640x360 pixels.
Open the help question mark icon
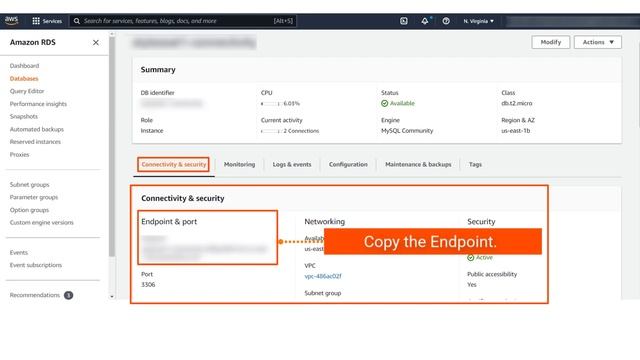point(446,21)
